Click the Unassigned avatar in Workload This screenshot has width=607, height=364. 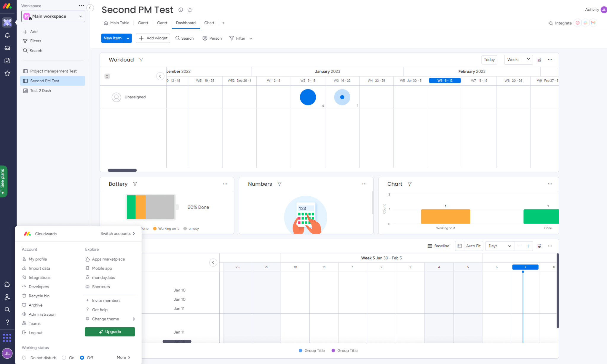[116, 97]
